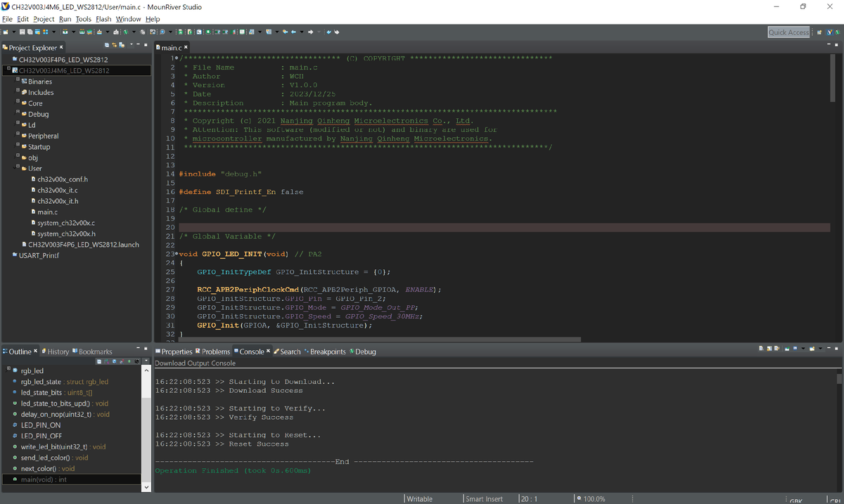
Task: Expand the Peripheral folder in the project tree
Action: click(x=16, y=136)
